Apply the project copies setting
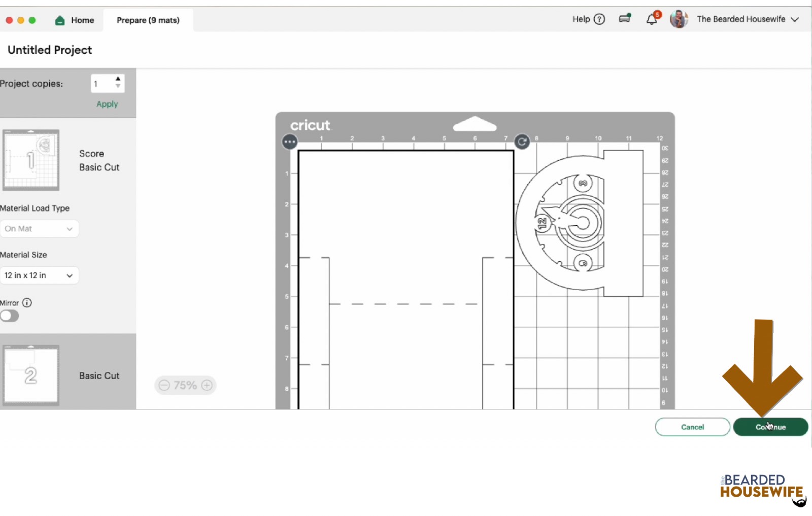 click(107, 104)
